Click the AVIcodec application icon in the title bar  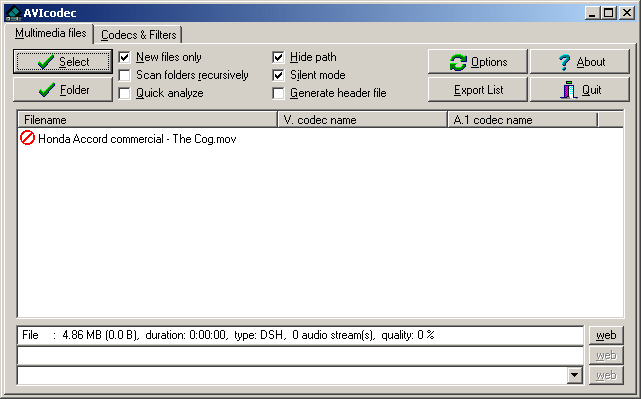click(x=13, y=13)
